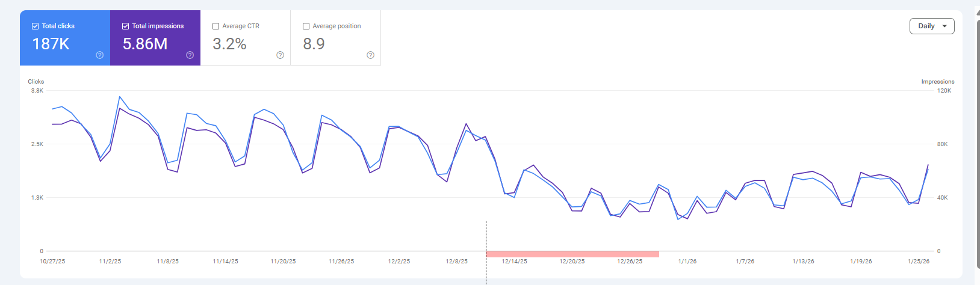Check the Average position checkbox
The height and width of the screenshot is (285, 980).
(x=306, y=26)
